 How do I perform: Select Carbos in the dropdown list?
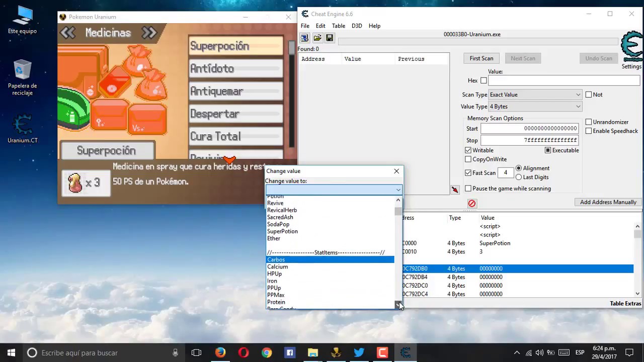pyautogui.click(x=330, y=259)
